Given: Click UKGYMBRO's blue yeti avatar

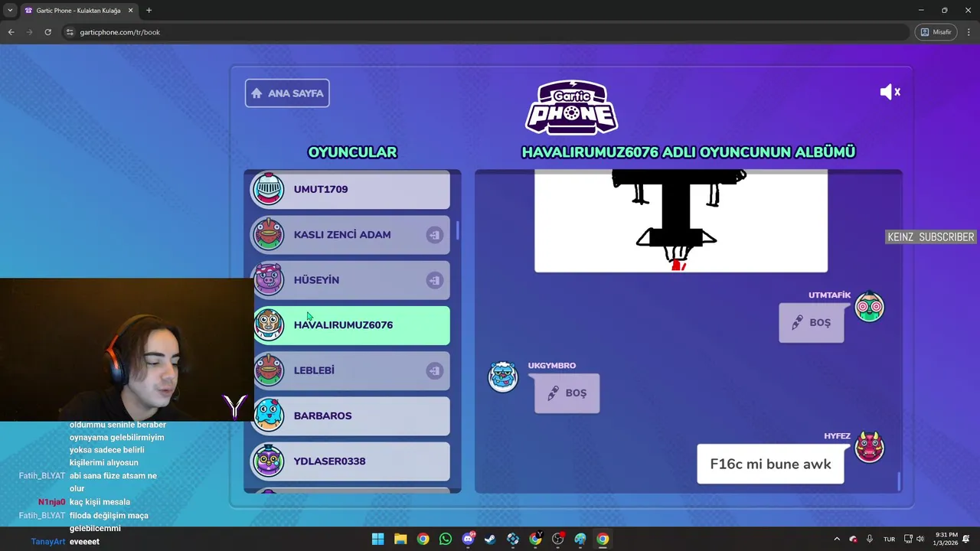Looking at the screenshot, I should [x=503, y=377].
